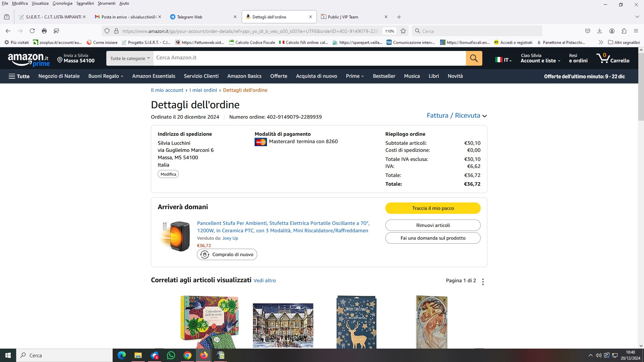Image resolution: width=644 pixels, height=362 pixels.
Task: Open WhatsApp from the taskbar
Action: [x=171, y=355]
